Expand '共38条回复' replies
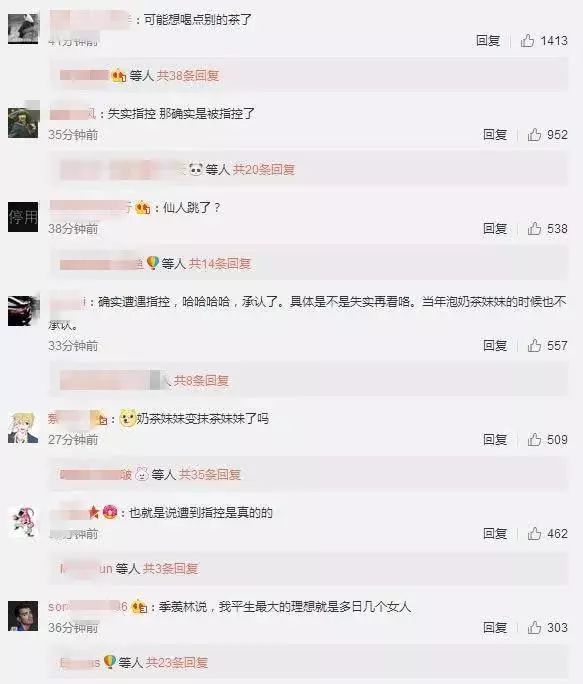 tap(188, 75)
